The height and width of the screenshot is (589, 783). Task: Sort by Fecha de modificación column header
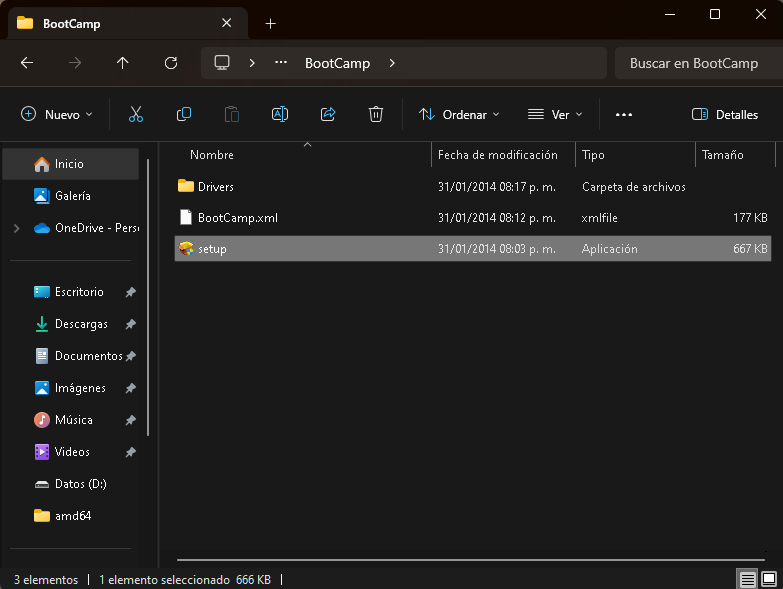point(497,155)
